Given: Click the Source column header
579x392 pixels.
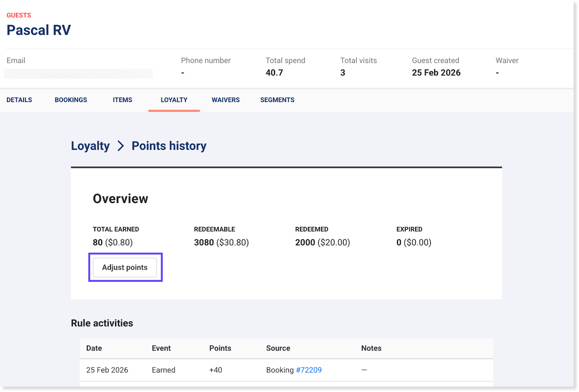Looking at the screenshot, I should 278,348.
